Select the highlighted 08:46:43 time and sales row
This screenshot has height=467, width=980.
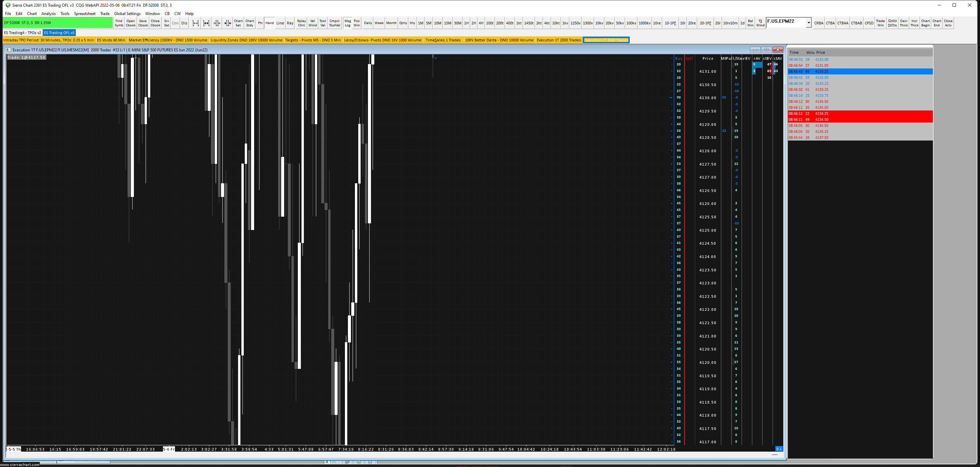click(860, 71)
